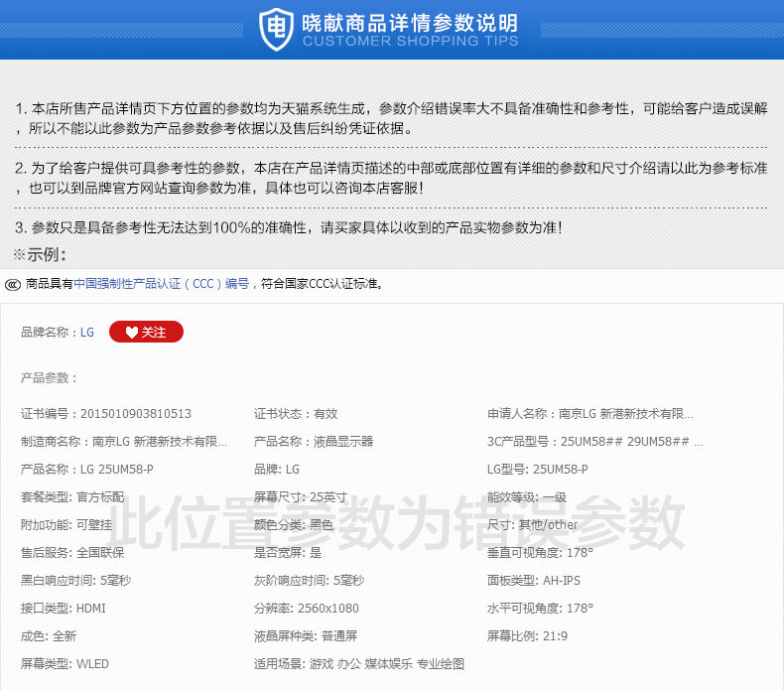Viewport: 784px width, 690px height.
Task: Click the 黑白响应时间: 5毫秒 parameter
Action: (x=76, y=581)
